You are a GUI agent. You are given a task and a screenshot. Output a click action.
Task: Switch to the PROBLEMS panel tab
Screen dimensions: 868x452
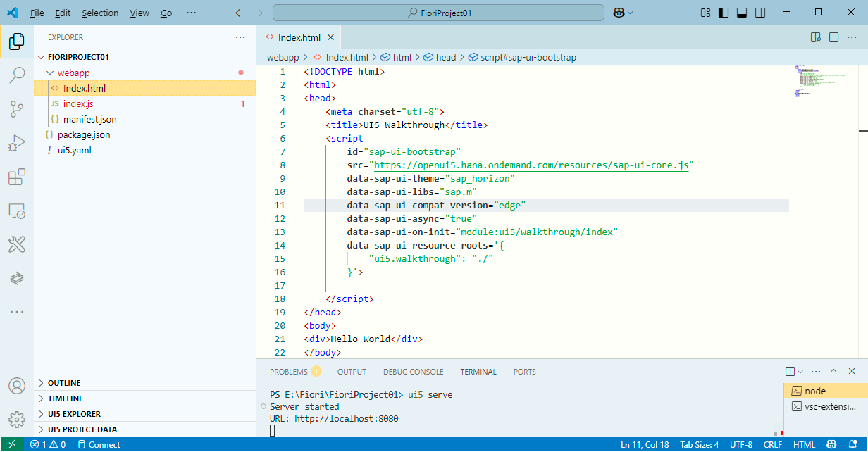pyautogui.click(x=295, y=372)
